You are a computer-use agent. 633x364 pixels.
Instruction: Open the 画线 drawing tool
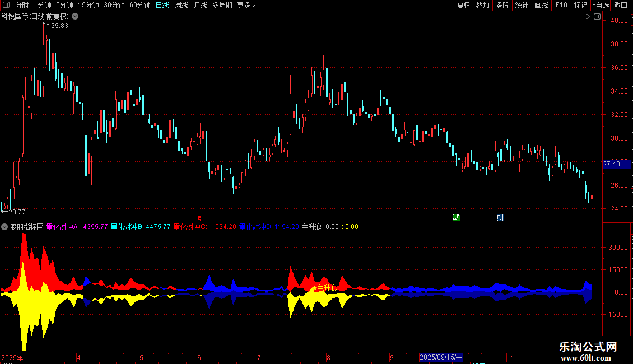click(x=541, y=5)
